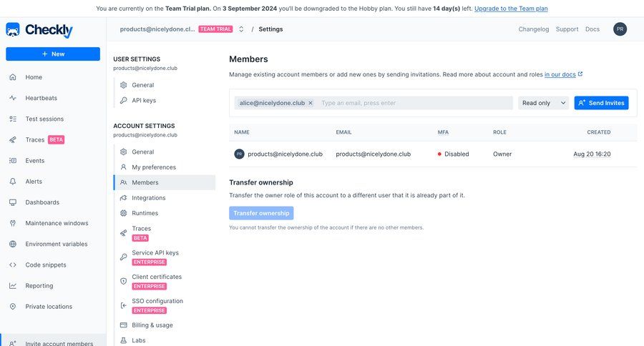Open the PR user avatar menu
644x346 pixels.
tap(620, 29)
